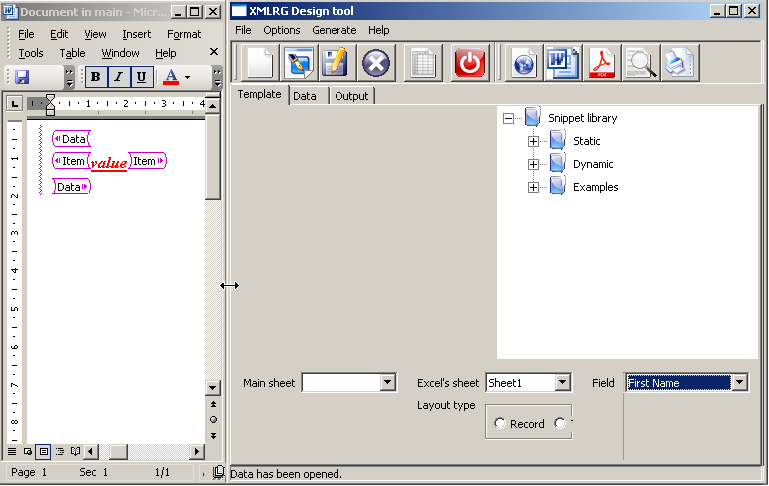This screenshot has height=486, width=769.
Task: Open the font color dropdown arrow
Action: tap(187, 77)
